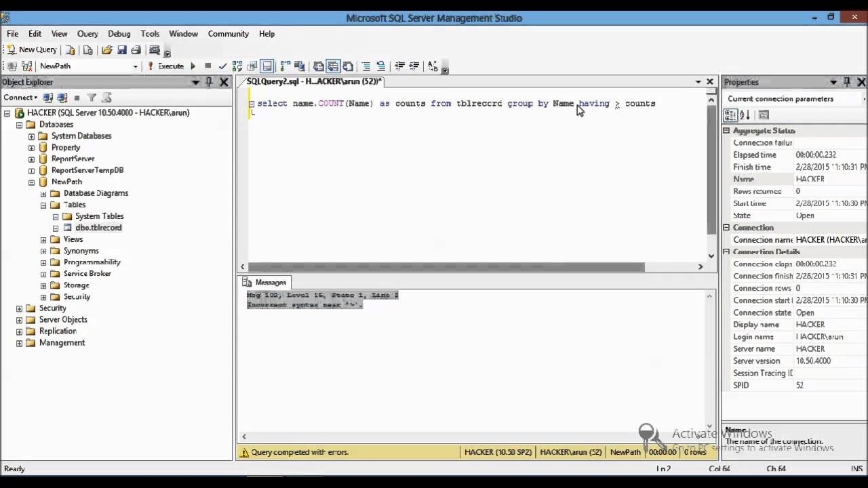Viewport: 868px width, 488px height.
Task: Select Results to File icon
Action: (x=348, y=66)
